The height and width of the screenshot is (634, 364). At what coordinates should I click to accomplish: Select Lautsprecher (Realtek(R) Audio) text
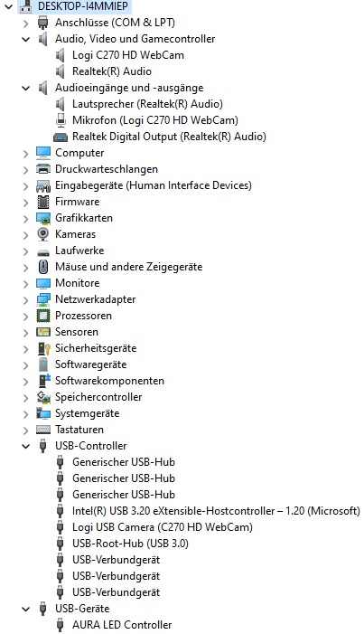pos(147,104)
